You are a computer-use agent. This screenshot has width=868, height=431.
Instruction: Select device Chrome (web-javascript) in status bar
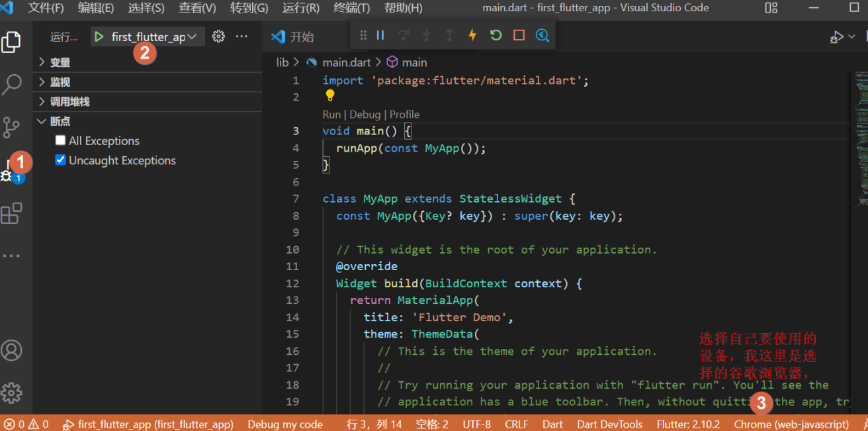[x=791, y=424]
